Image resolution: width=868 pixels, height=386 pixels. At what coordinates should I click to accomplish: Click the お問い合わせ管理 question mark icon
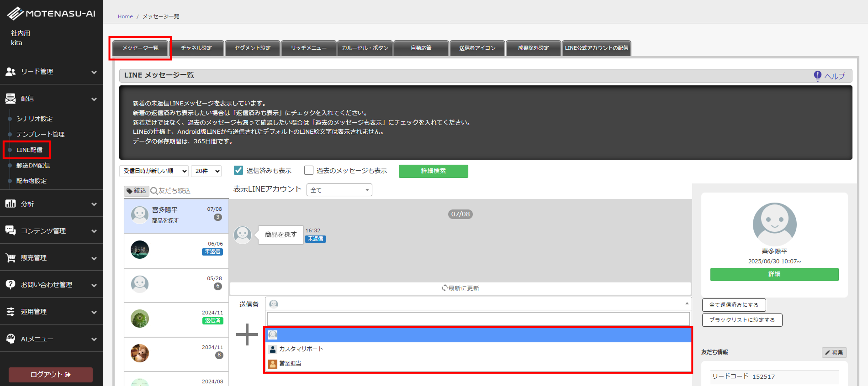pyautogui.click(x=10, y=284)
